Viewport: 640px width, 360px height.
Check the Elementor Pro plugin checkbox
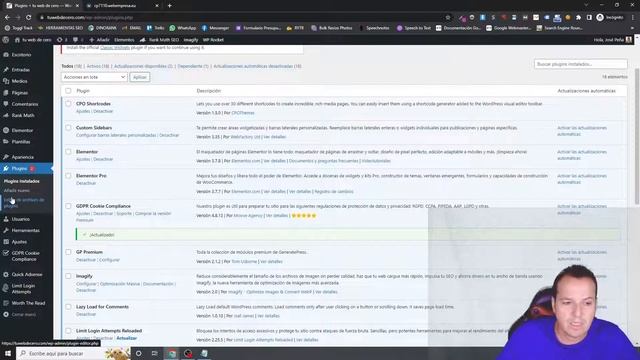68,176
